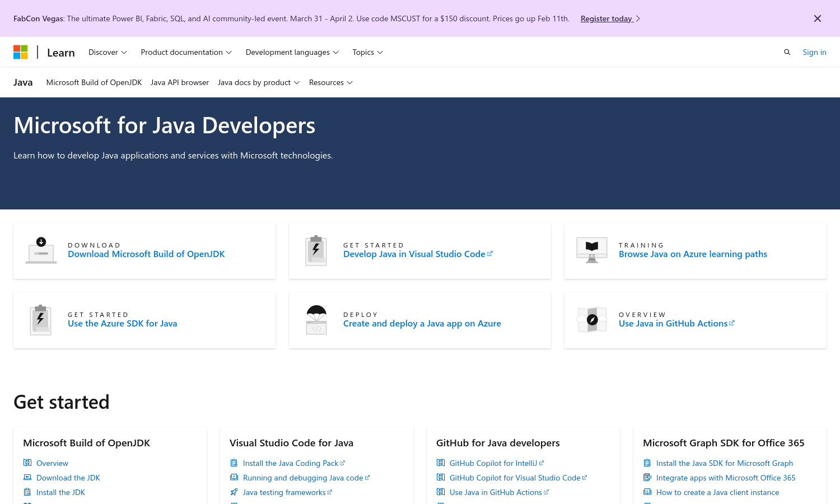Expand Java docs by product menu

coord(259,82)
